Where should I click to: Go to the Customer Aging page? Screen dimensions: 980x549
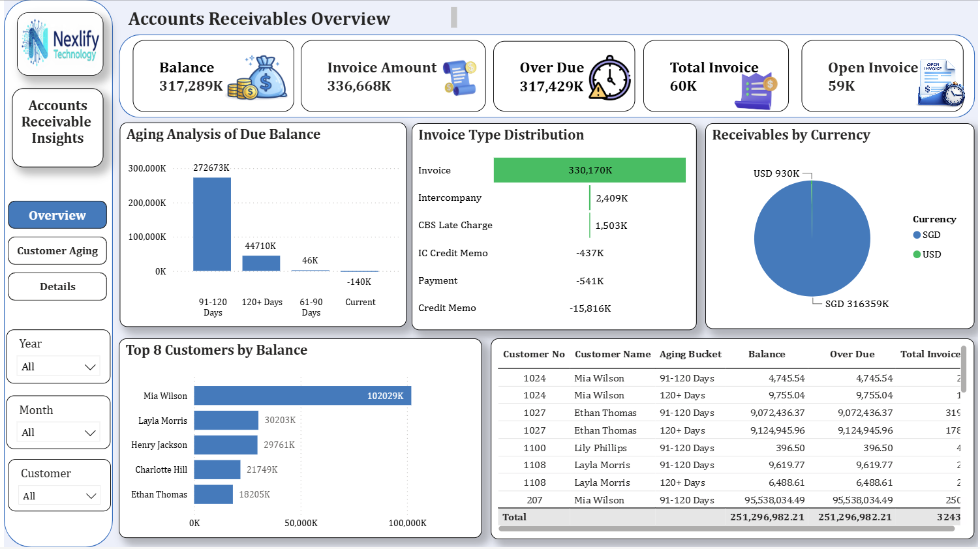click(x=57, y=250)
